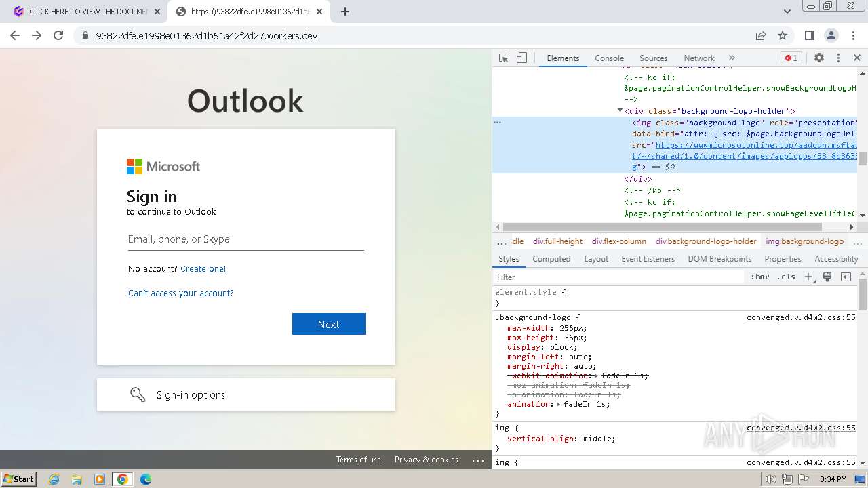Open Chrome profile avatar
The image size is (868, 488).
[831, 35]
